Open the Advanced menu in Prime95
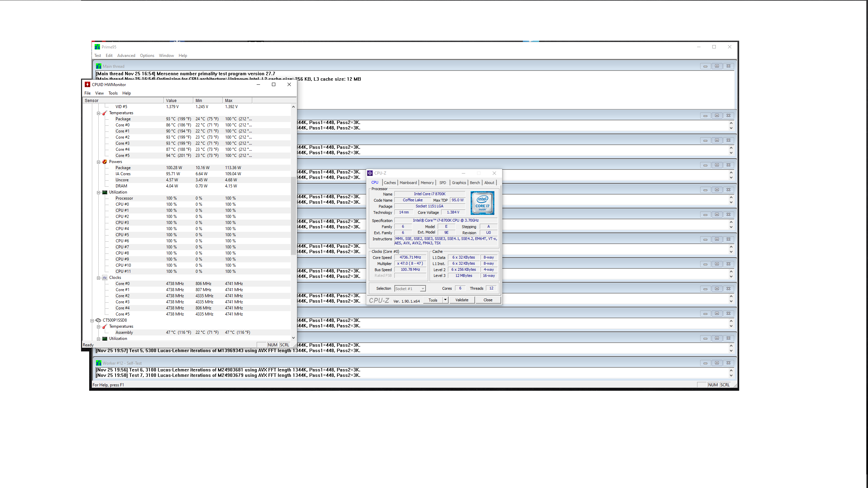The width and height of the screenshot is (868, 488). 126,56
